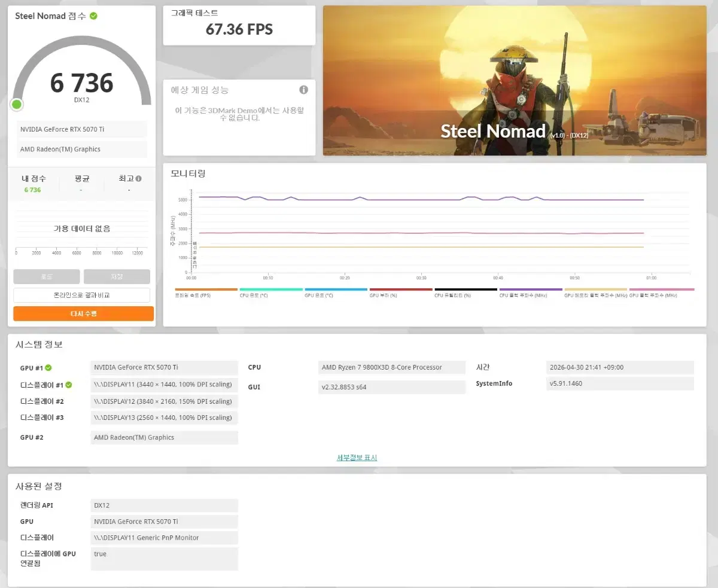Screen dimensions: 718x588
Task: Click the green 6 736 under 내 점수
Action: coord(32,190)
